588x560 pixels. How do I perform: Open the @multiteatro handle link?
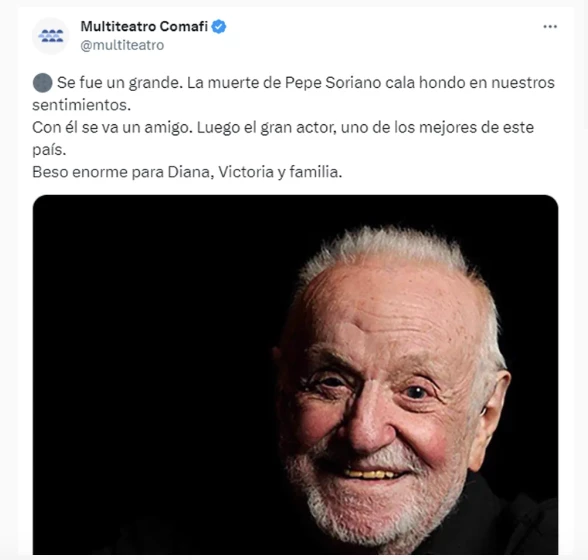tap(122, 45)
